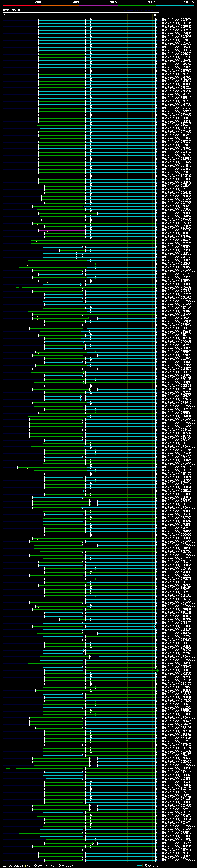Screen dimensions: 197x868
Task: Click the query name AV524518
Action: tap(11, 10)
